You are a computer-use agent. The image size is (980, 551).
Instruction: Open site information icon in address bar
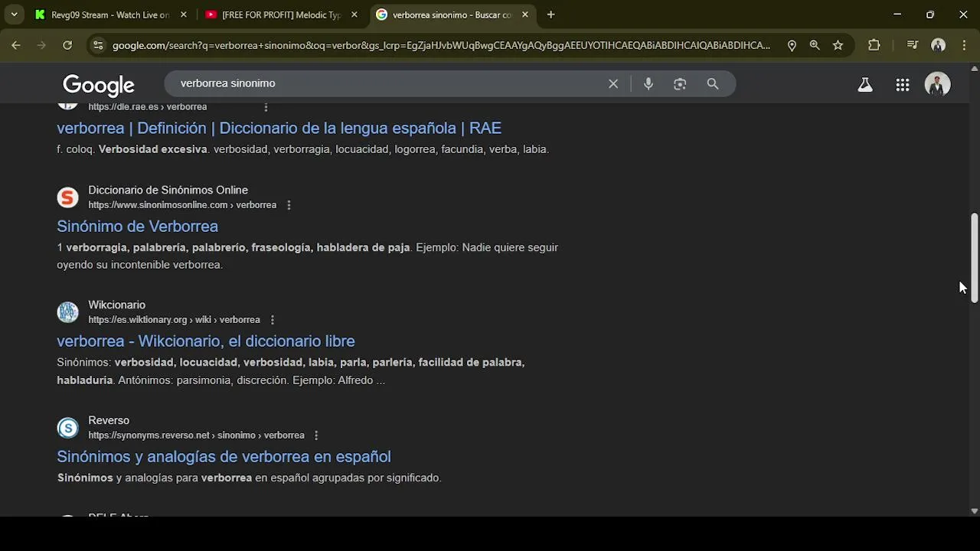pyautogui.click(x=98, y=45)
